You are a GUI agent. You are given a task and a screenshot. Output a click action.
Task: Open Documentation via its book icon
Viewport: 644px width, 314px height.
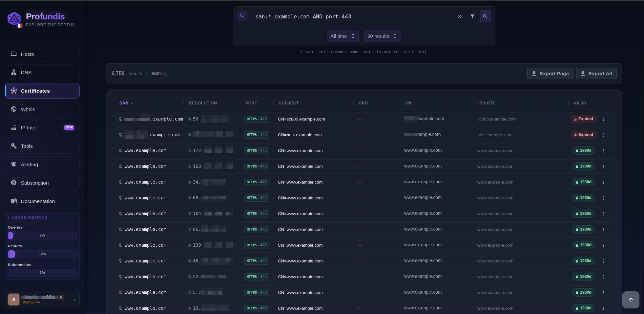pos(13,201)
